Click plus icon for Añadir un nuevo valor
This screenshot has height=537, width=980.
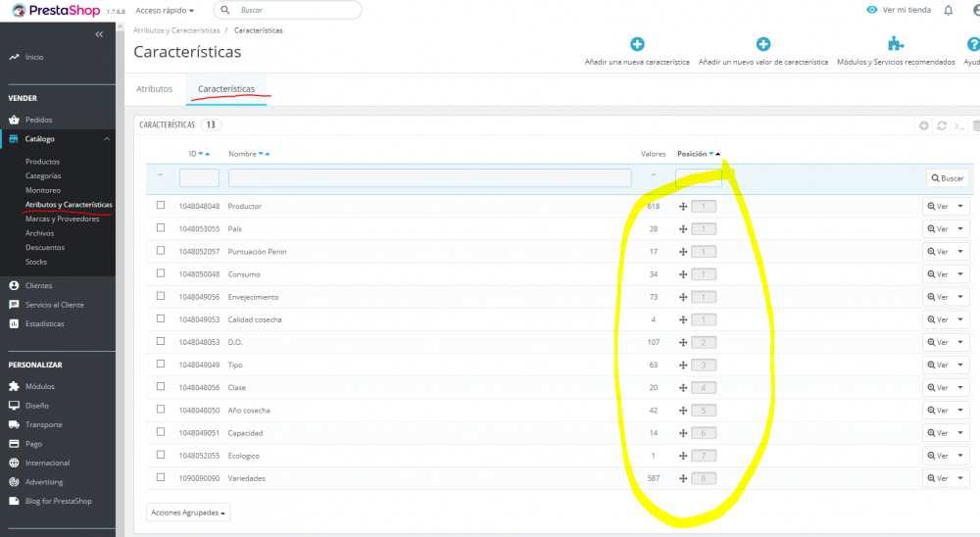(x=763, y=44)
